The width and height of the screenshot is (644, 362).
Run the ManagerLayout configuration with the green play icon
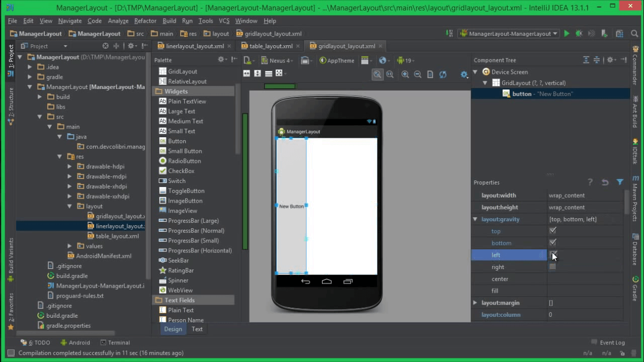click(x=567, y=34)
